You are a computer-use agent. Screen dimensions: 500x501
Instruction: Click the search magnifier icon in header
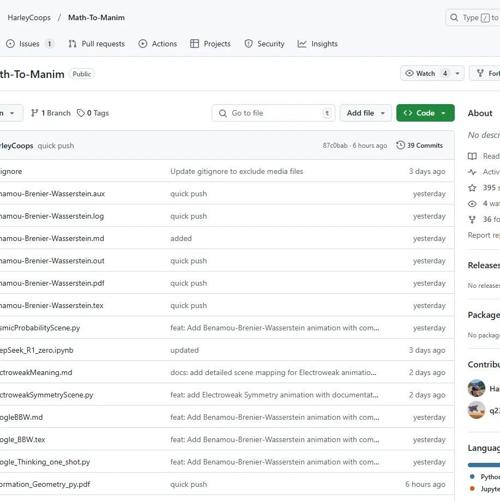pyautogui.click(x=454, y=17)
